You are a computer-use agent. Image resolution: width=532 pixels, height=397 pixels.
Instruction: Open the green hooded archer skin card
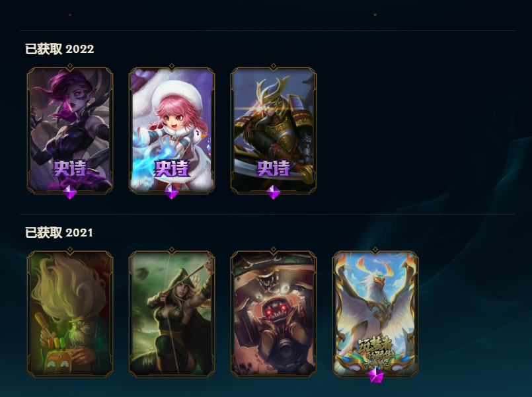(172, 314)
